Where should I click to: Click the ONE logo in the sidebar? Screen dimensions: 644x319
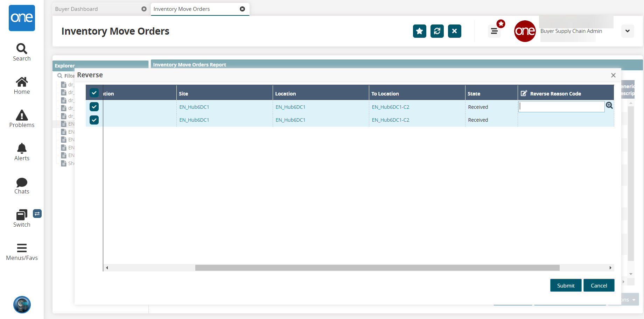pos(22,18)
